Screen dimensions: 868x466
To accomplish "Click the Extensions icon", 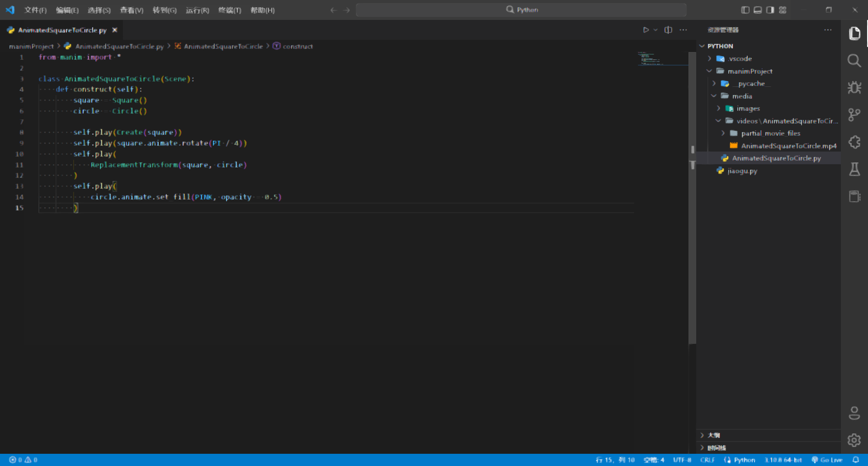I will 854,142.
